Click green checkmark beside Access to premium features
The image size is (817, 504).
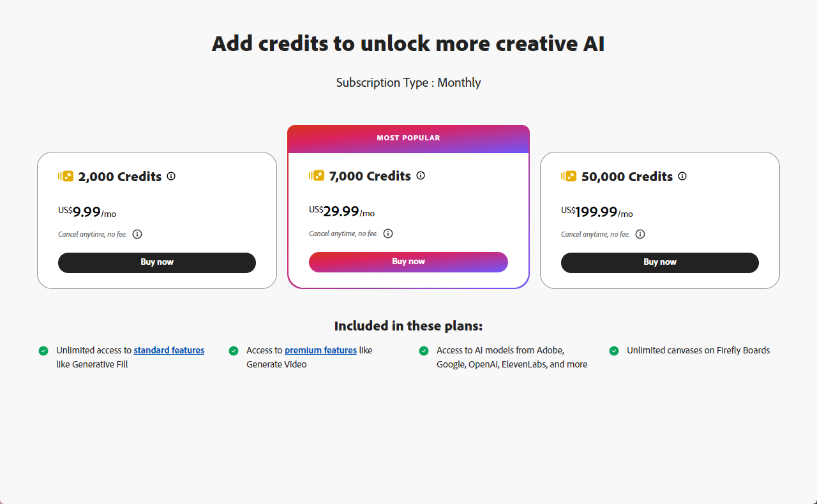coord(234,351)
